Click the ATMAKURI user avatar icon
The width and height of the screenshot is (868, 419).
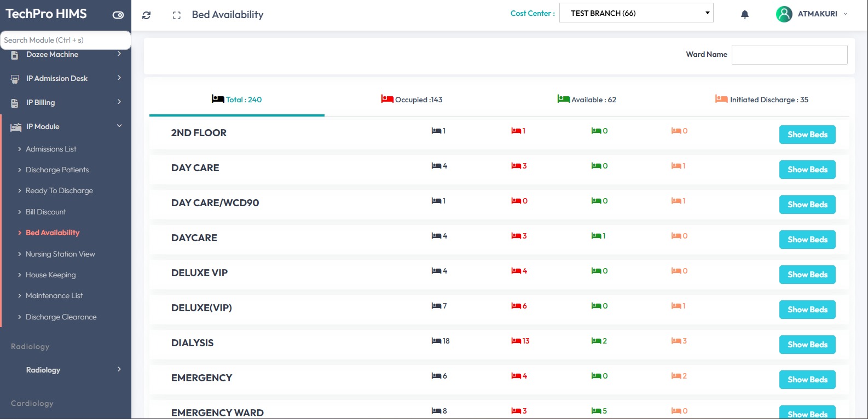click(x=784, y=14)
